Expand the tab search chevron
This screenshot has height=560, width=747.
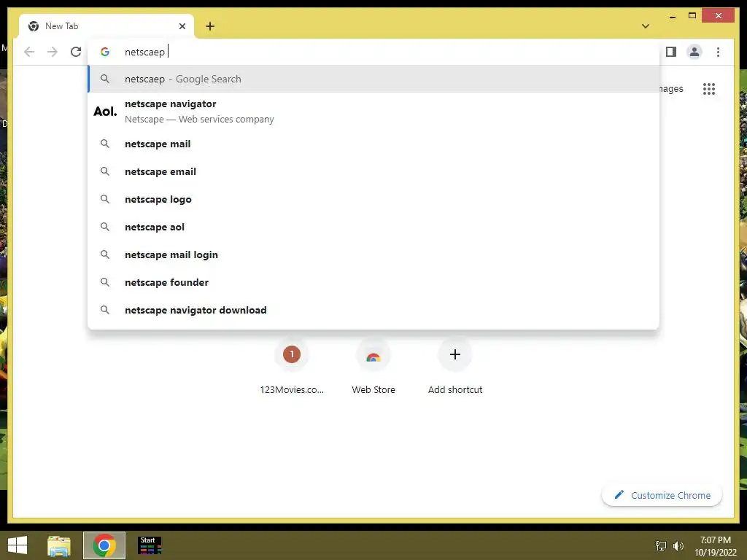point(646,26)
